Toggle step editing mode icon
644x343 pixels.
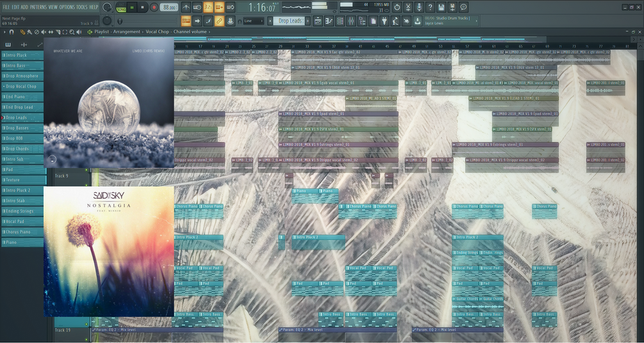point(208,21)
